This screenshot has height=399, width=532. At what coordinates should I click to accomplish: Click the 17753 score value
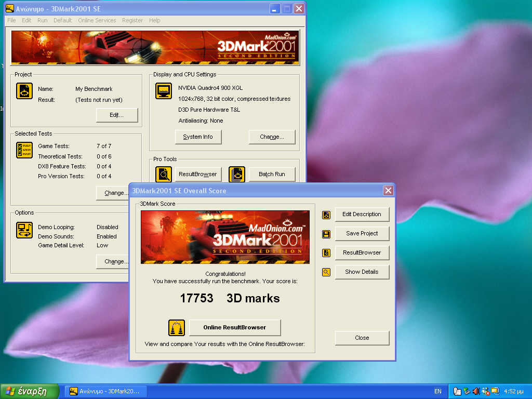click(x=196, y=298)
